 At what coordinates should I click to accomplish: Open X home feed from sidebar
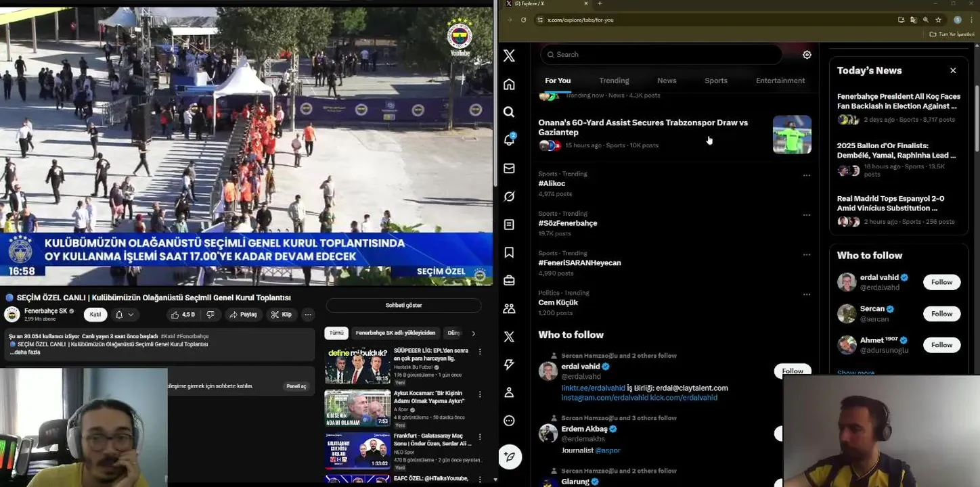point(509,85)
